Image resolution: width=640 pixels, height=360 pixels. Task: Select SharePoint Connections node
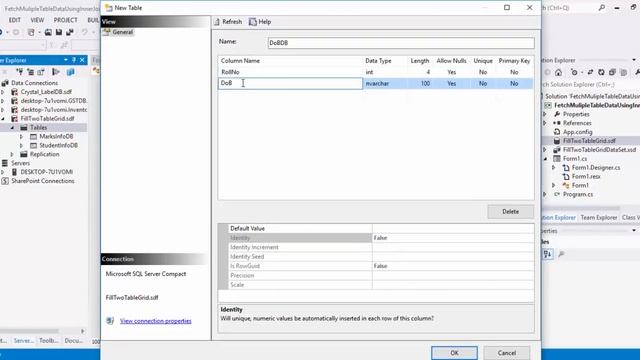coord(42,181)
